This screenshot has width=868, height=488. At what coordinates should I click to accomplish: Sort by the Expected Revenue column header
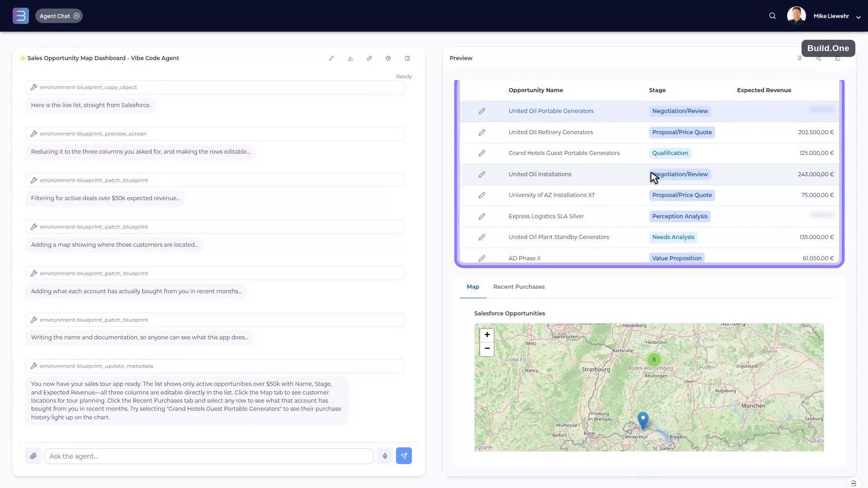[764, 90]
